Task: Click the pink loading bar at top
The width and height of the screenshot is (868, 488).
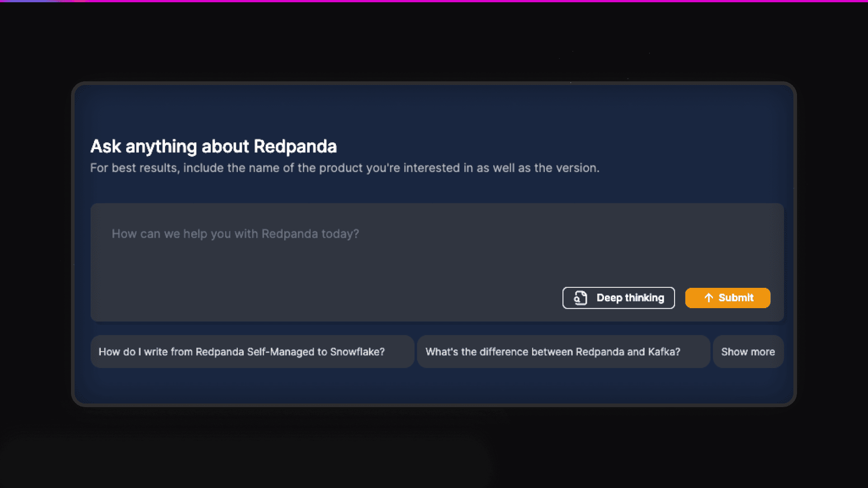Action: 434,1
